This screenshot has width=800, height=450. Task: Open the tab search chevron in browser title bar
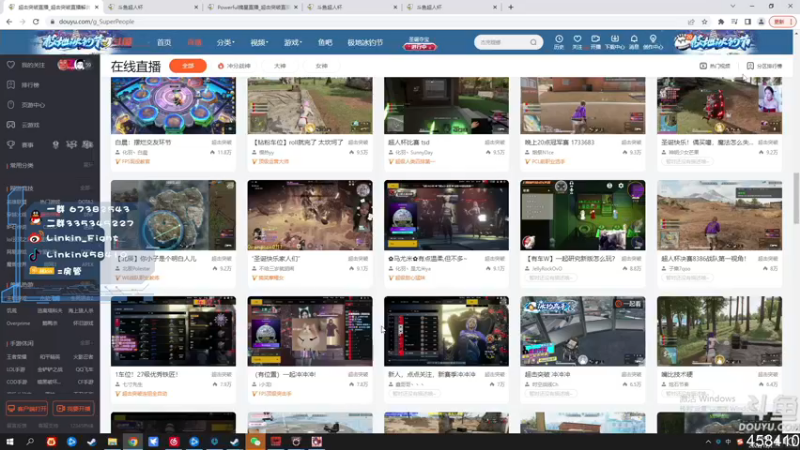[733, 7]
